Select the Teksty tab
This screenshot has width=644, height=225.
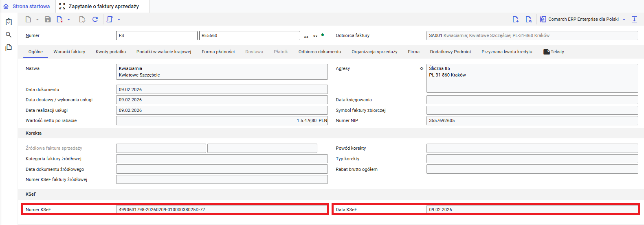tap(554, 52)
